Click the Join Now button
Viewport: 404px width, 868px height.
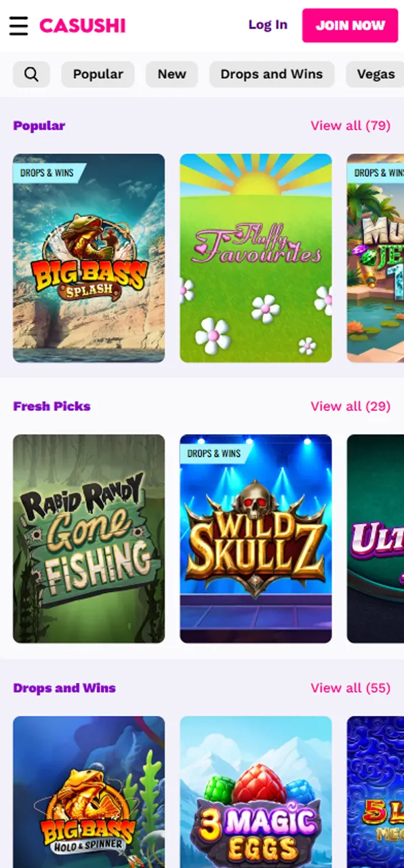(350, 26)
